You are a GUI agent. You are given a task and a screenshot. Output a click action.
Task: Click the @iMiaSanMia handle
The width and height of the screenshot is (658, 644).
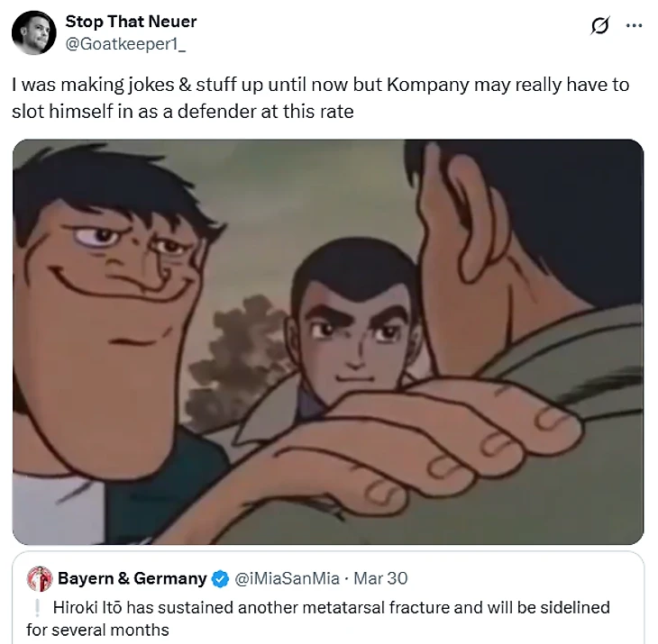point(287,578)
